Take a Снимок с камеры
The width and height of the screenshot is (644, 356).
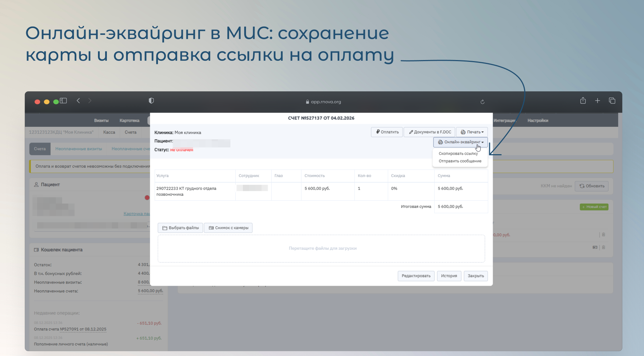(228, 228)
